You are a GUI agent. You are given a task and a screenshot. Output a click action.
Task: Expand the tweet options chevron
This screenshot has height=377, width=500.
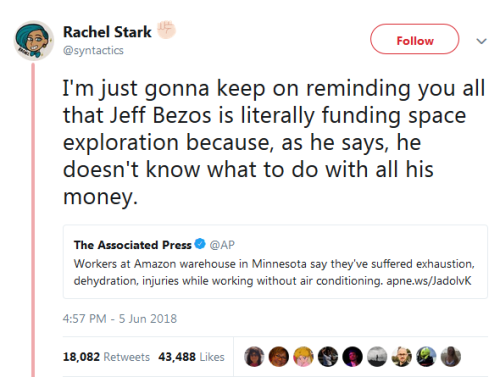481,41
